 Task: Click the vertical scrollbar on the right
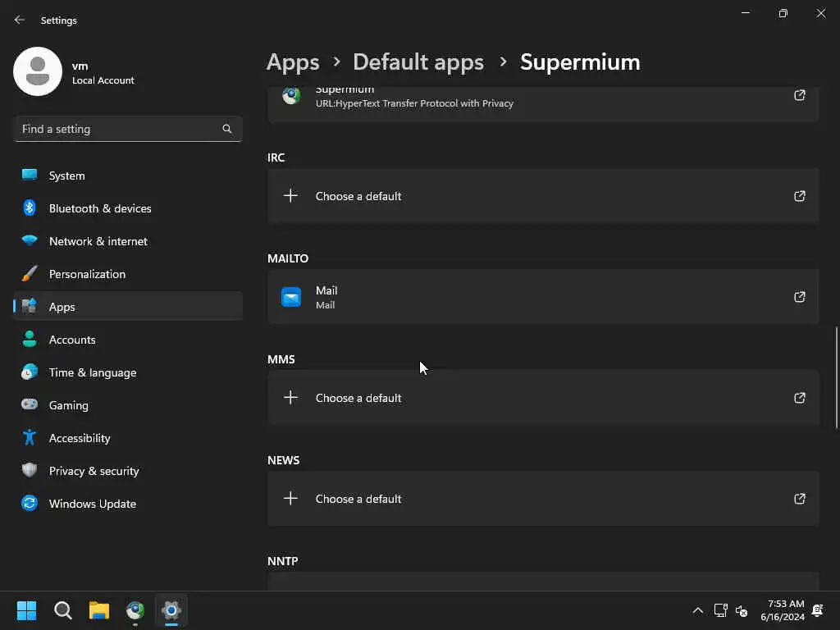836,377
